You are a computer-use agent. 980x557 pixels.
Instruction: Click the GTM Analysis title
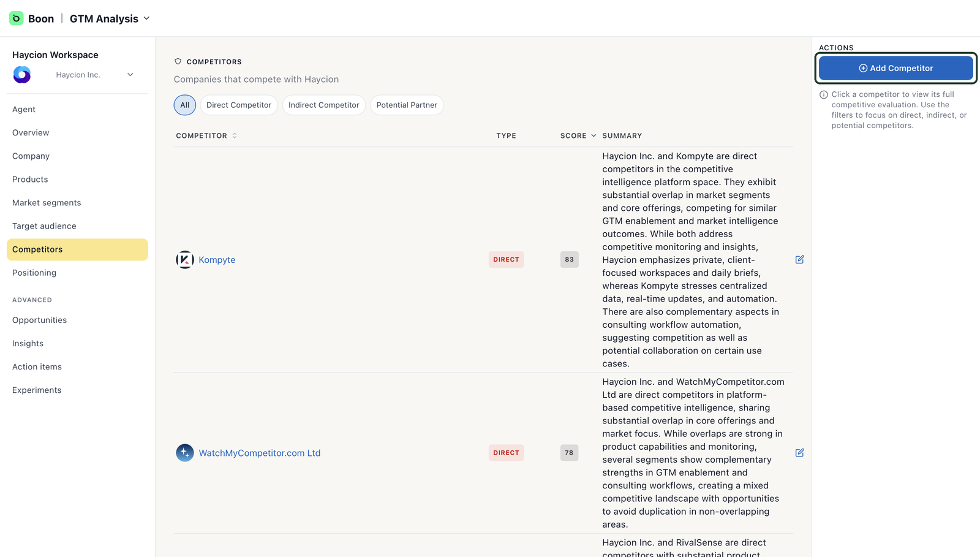tap(104, 18)
